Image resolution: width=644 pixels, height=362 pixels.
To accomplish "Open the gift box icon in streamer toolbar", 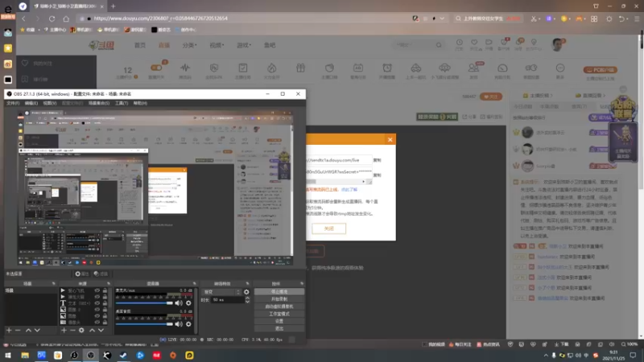I will [x=300, y=68].
